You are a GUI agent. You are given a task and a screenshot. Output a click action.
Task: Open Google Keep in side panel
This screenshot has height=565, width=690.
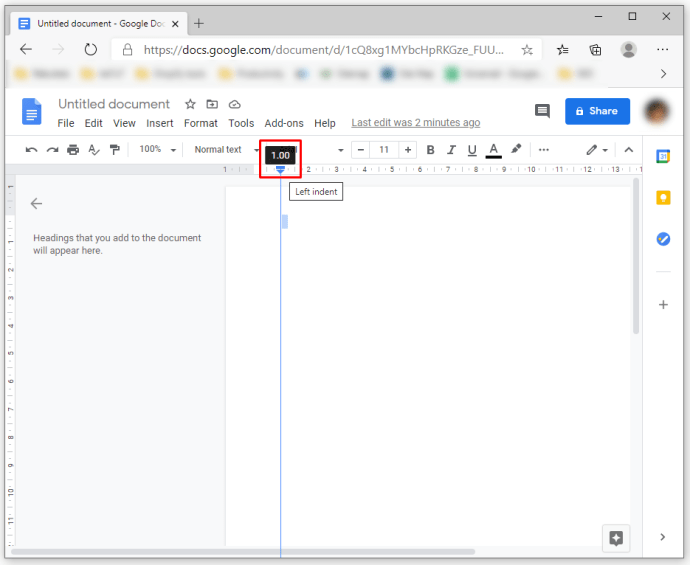[663, 198]
